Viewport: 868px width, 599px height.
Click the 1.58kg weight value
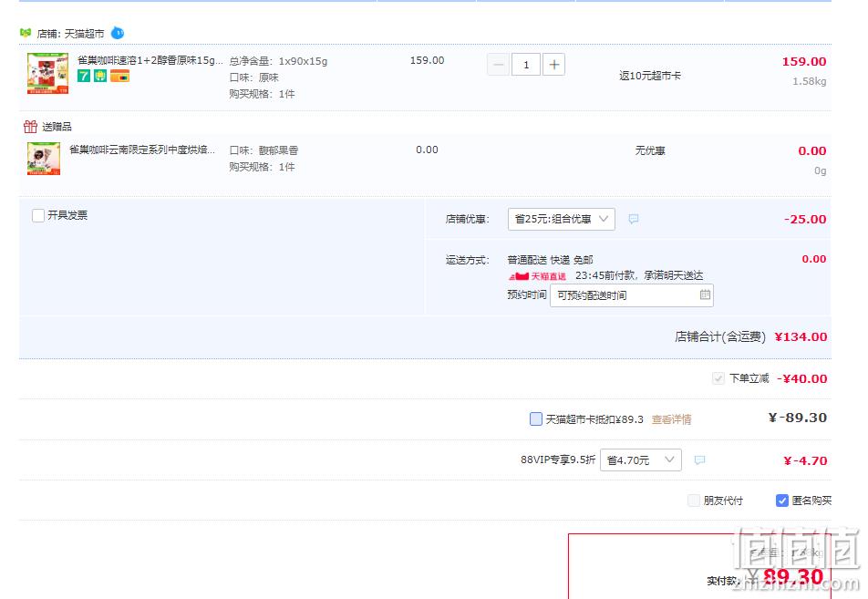pyautogui.click(x=810, y=81)
